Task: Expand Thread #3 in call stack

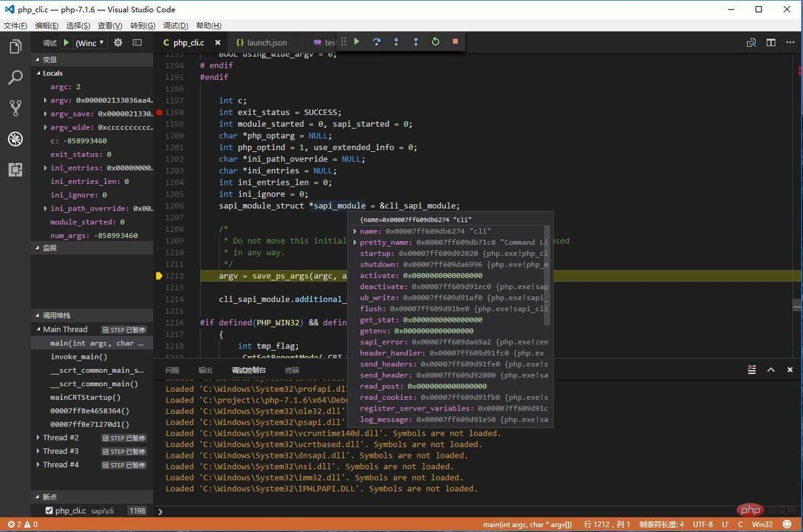Action: pyautogui.click(x=38, y=451)
